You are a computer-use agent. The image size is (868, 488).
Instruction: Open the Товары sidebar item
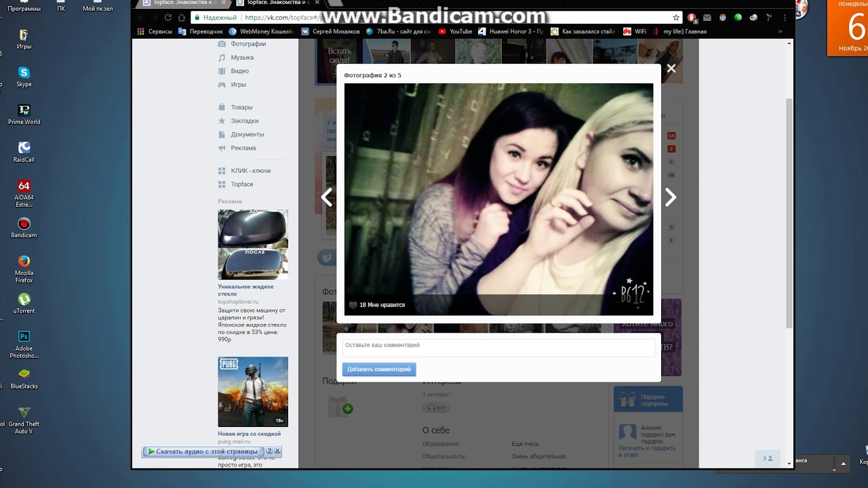point(241,107)
